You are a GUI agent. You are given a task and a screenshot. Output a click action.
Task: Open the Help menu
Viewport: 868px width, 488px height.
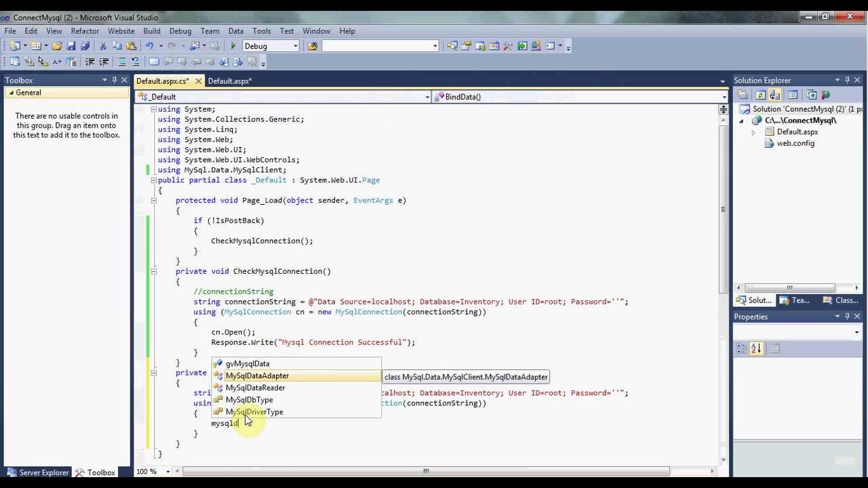click(x=347, y=31)
